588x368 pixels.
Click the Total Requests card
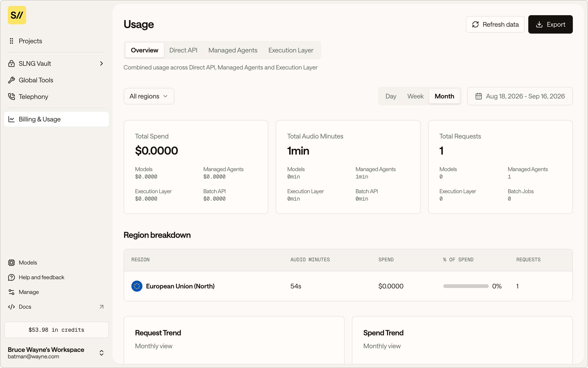(x=500, y=167)
